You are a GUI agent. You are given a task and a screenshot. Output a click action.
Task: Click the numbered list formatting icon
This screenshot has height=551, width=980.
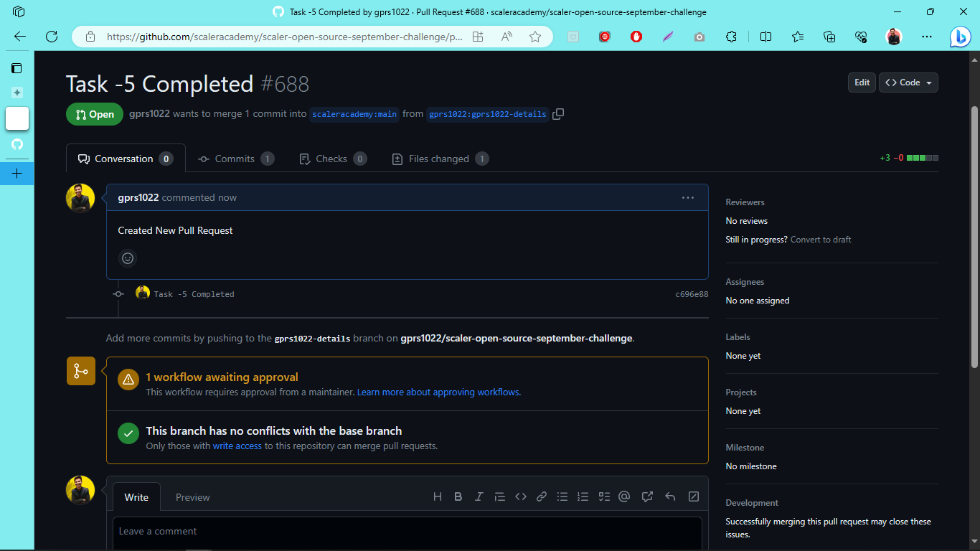[583, 496]
